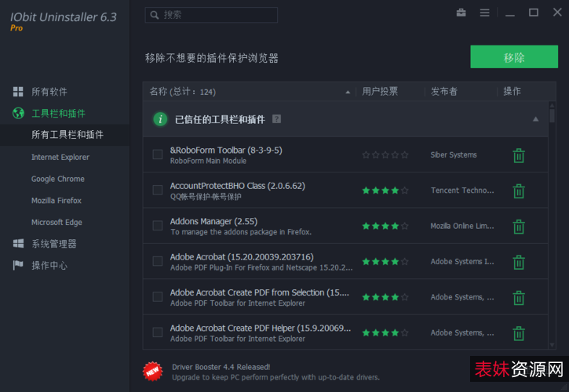Click star rating for Create PDF Helper
Image resolution: width=569 pixels, height=392 pixels.
385,333
